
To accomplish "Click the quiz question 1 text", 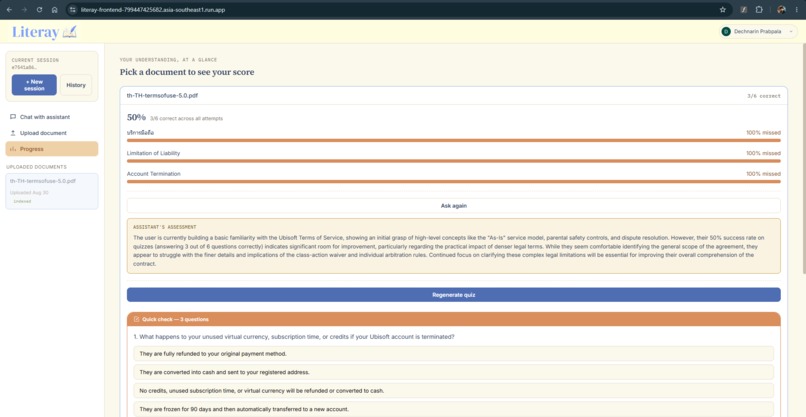I will [x=294, y=337].
